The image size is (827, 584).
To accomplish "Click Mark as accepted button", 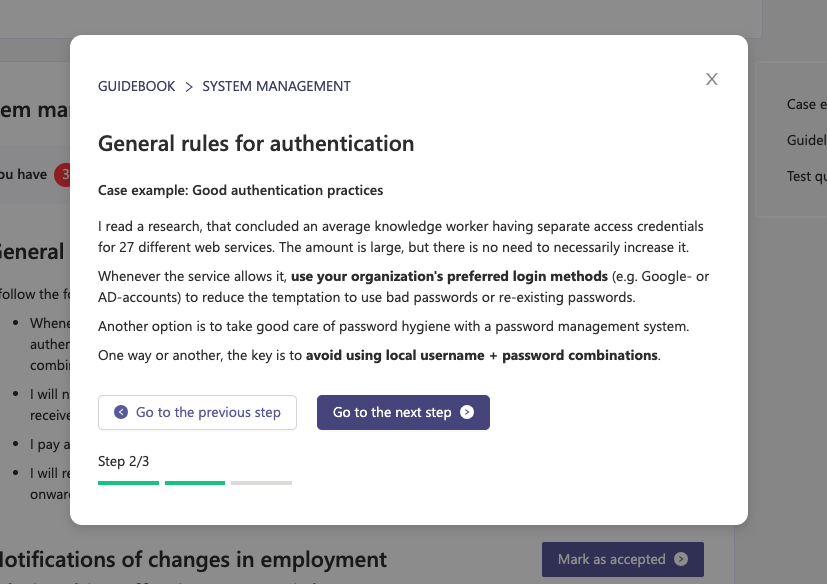I will tap(622, 559).
